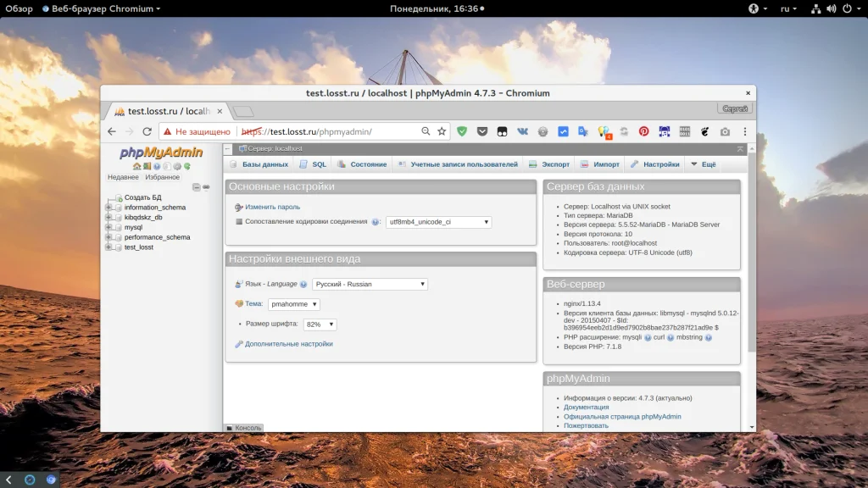Expand the test_losst database tree node
Viewport: 868px width, 488px height.
tap(108, 247)
